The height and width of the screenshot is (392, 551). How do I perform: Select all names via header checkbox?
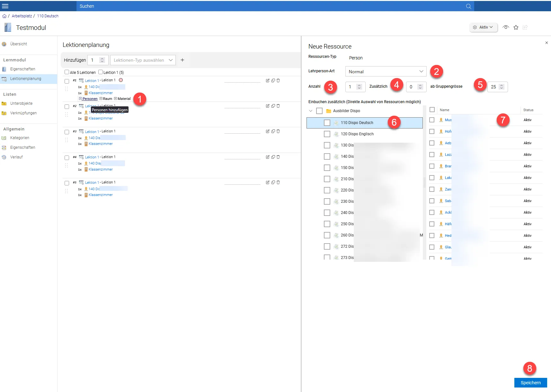pyautogui.click(x=432, y=110)
